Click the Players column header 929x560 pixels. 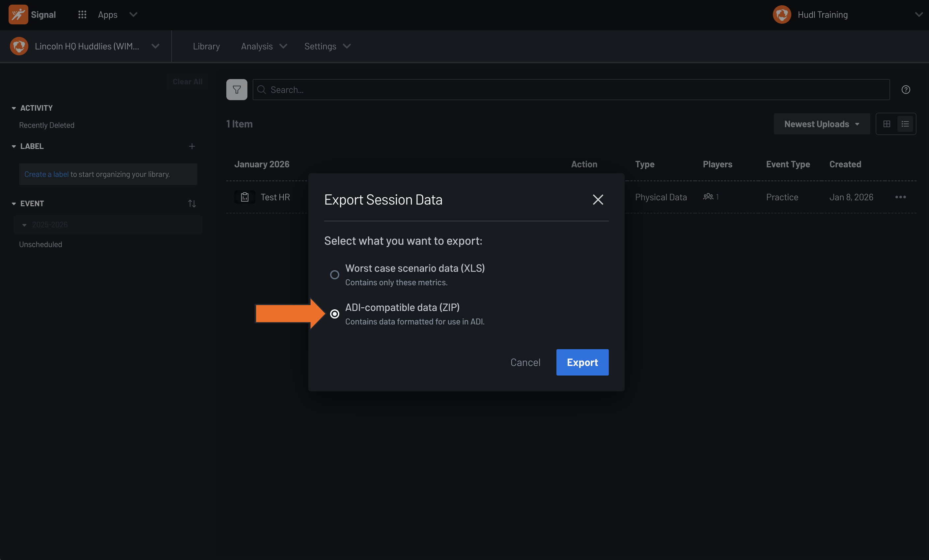point(718,164)
